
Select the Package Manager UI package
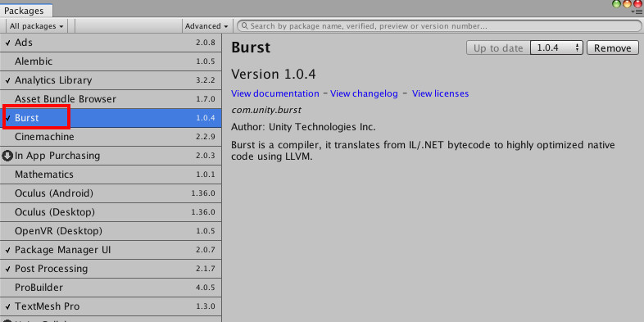(x=111, y=250)
